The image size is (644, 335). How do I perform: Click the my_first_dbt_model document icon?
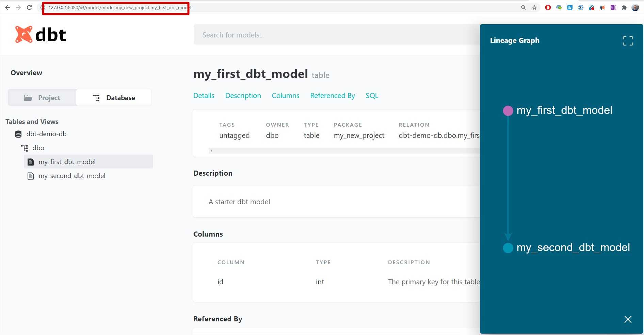30,162
